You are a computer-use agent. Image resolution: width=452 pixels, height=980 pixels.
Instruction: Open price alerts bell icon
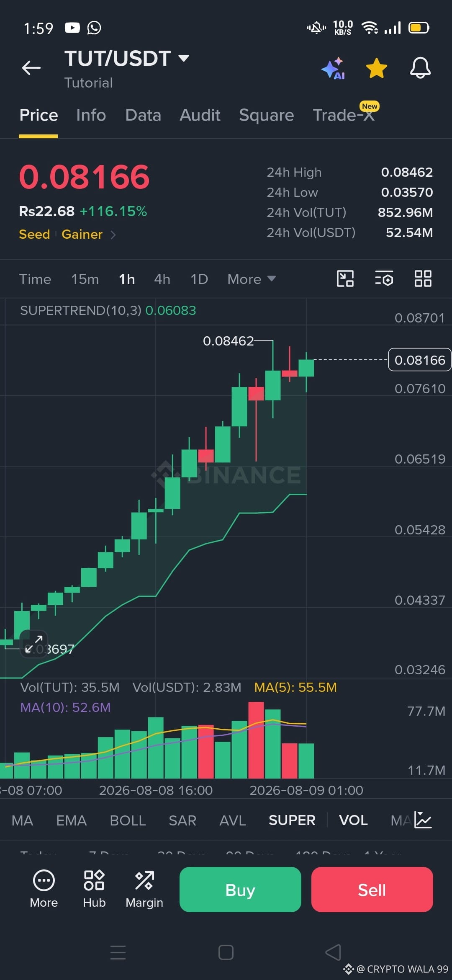tap(420, 68)
